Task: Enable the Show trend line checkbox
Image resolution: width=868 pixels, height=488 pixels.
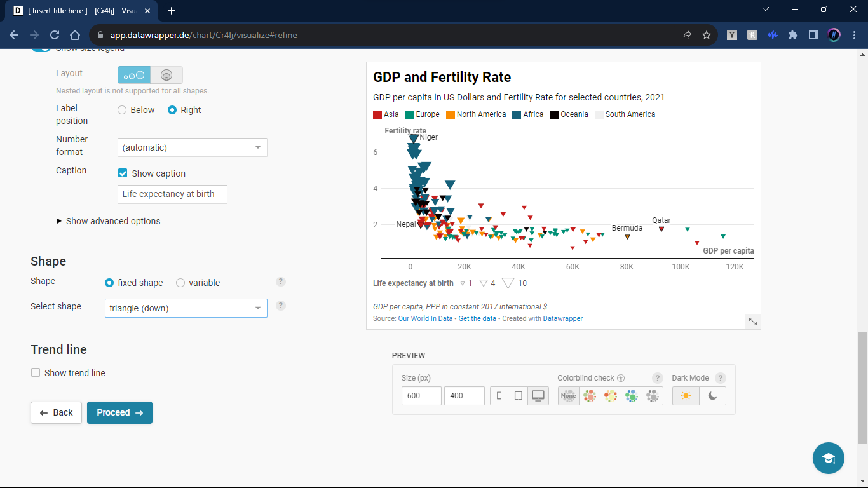Action: pyautogui.click(x=36, y=373)
